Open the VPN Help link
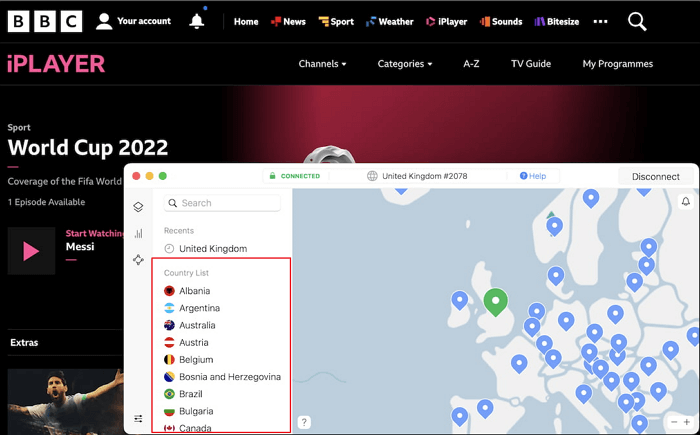Viewport: 700px width, 435px height. (x=533, y=176)
